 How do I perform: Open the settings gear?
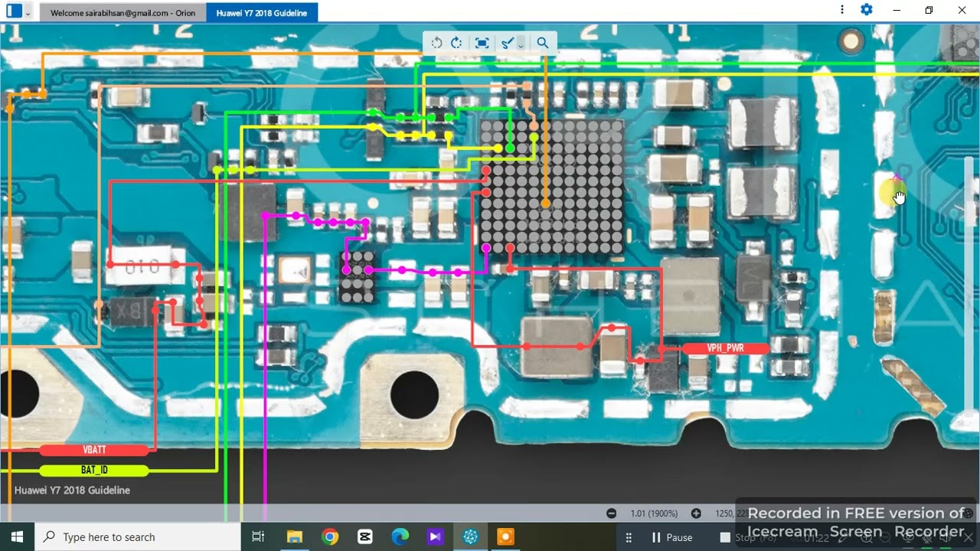point(867,10)
